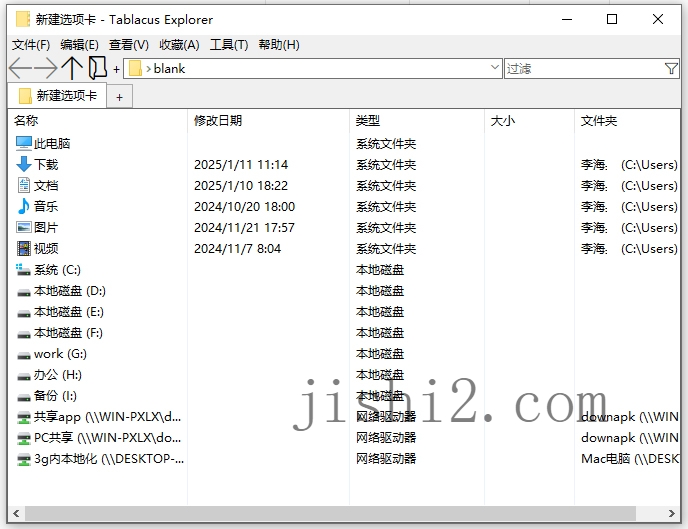Select the PC共享 network drive icon

pos(24,438)
